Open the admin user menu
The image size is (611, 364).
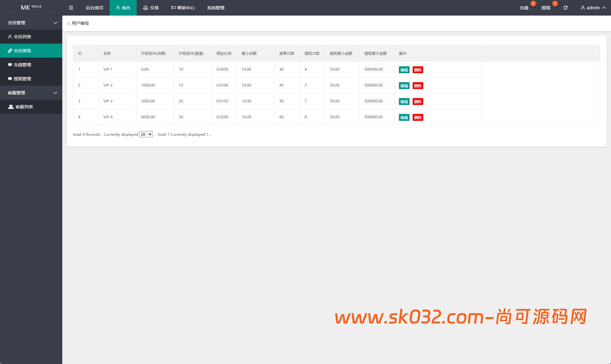point(593,8)
